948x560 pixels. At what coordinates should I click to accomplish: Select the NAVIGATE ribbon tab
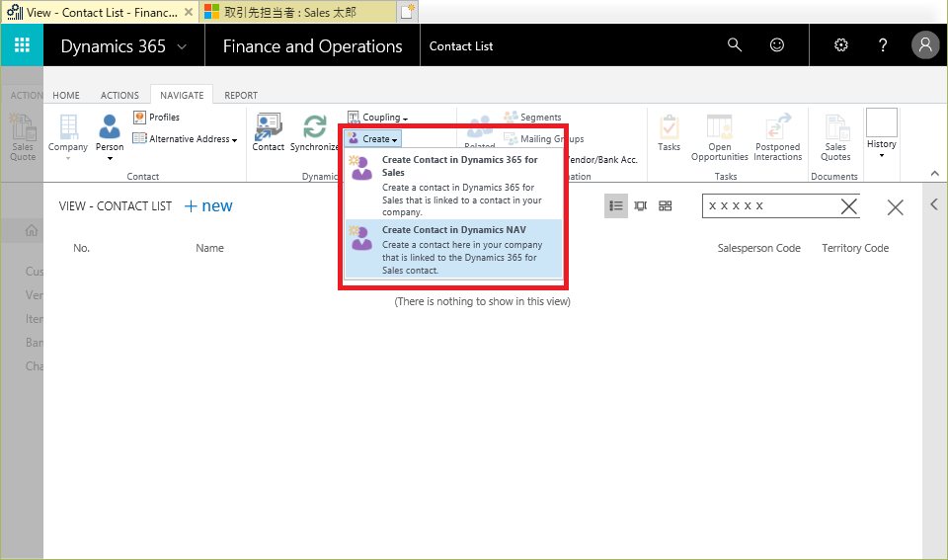point(182,95)
